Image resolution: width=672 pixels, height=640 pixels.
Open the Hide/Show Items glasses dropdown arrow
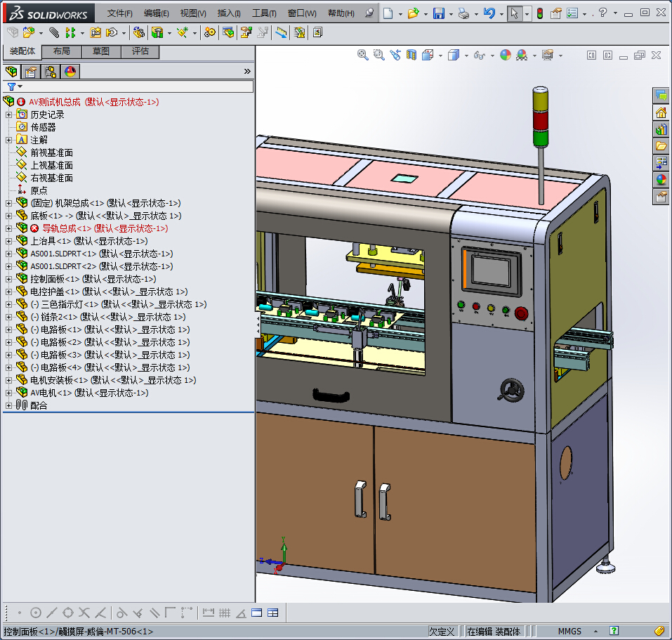click(492, 55)
